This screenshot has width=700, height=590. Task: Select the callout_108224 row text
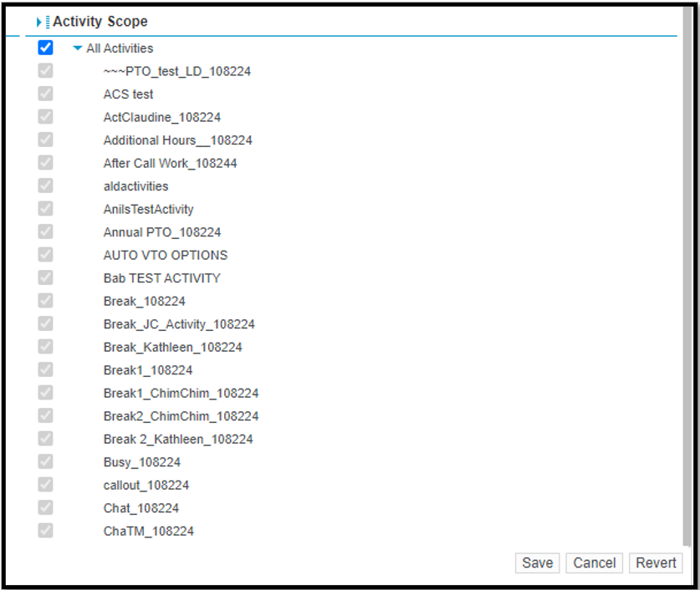146,486
